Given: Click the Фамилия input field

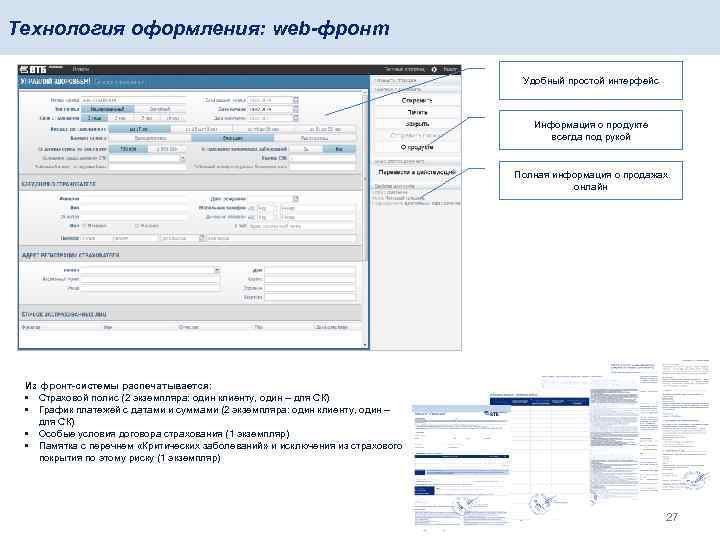Looking at the screenshot, I should [134, 198].
